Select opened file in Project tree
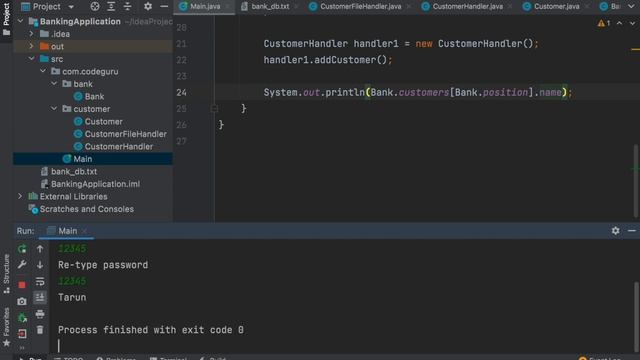 point(95,7)
